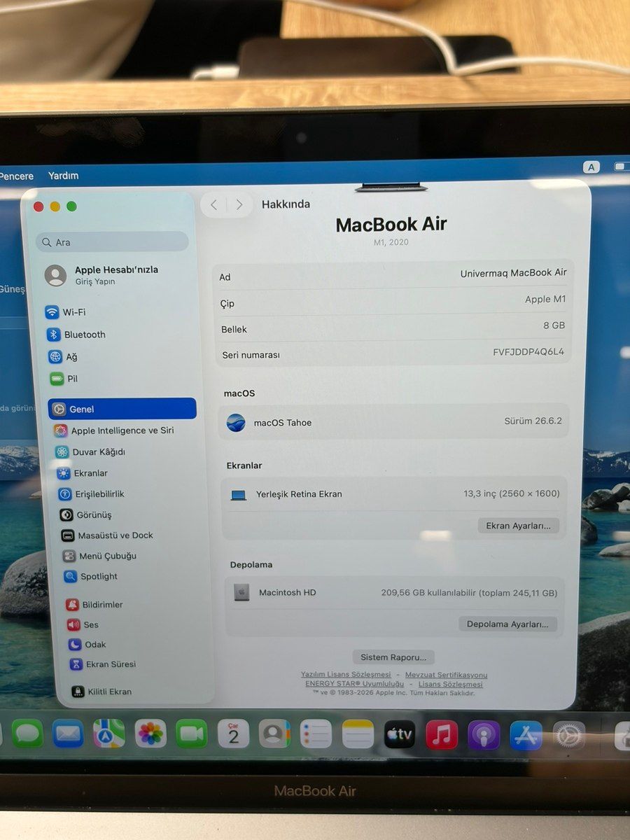The width and height of the screenshot is (630, 840).
Task: Open Podcasts in the Dock
Action: pos(484,736)
